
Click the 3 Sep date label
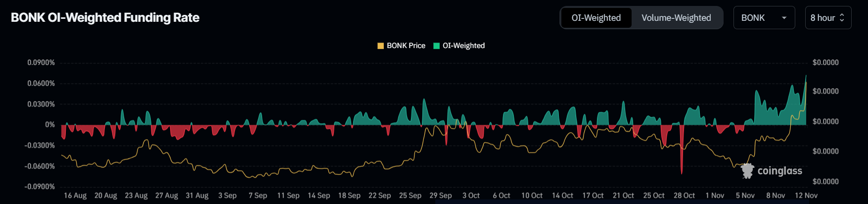[x=228, y=196]
